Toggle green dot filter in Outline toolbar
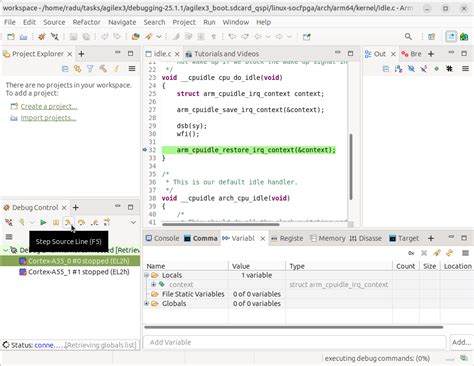 (x=436, y=69)
